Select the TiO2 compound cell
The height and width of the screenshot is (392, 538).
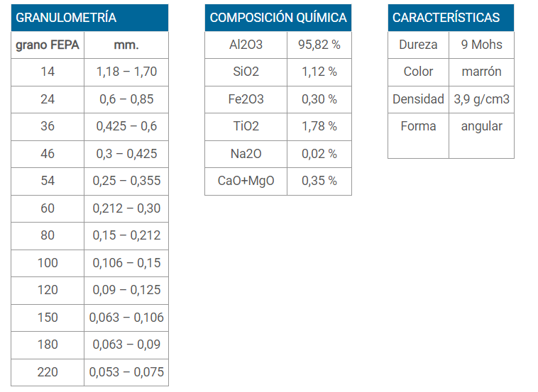(246, 126)
